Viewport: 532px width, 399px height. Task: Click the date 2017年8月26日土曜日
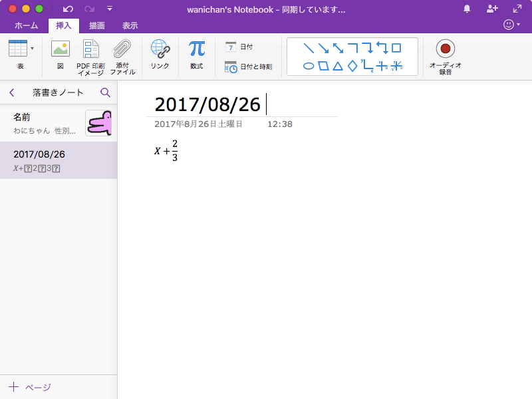198,124
